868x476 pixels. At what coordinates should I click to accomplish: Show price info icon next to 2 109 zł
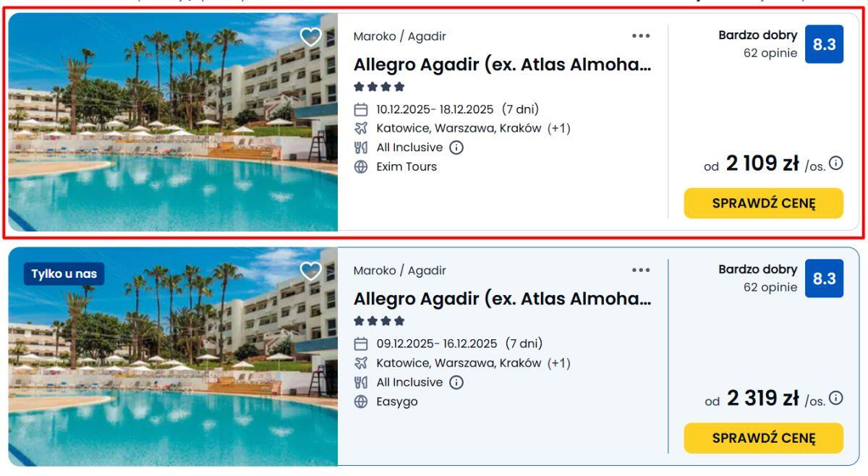[x=836, y=163]
